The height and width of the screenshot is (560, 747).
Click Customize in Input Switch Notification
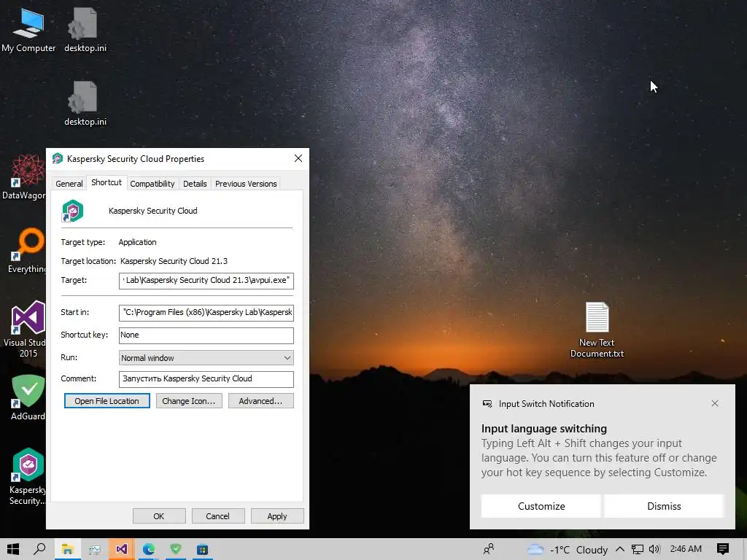(x=541, y=506)
